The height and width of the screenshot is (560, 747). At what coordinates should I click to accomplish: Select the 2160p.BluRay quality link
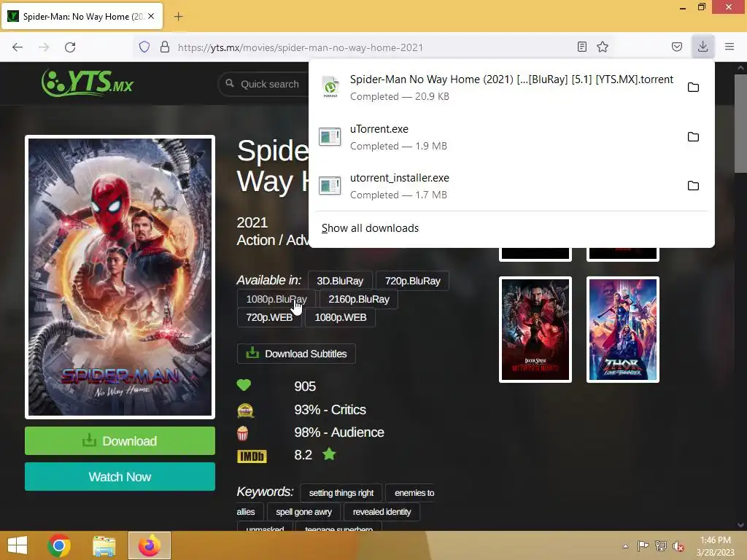359,299
